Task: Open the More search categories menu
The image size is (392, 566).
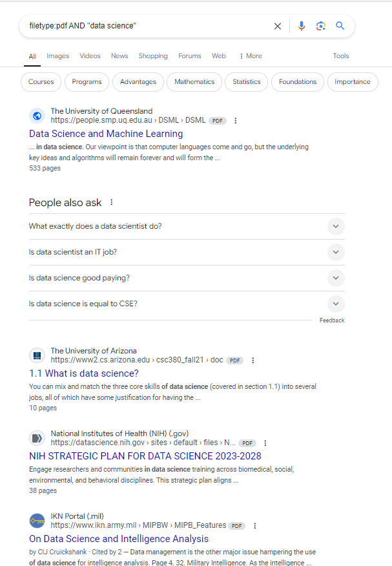Action: 251,56
